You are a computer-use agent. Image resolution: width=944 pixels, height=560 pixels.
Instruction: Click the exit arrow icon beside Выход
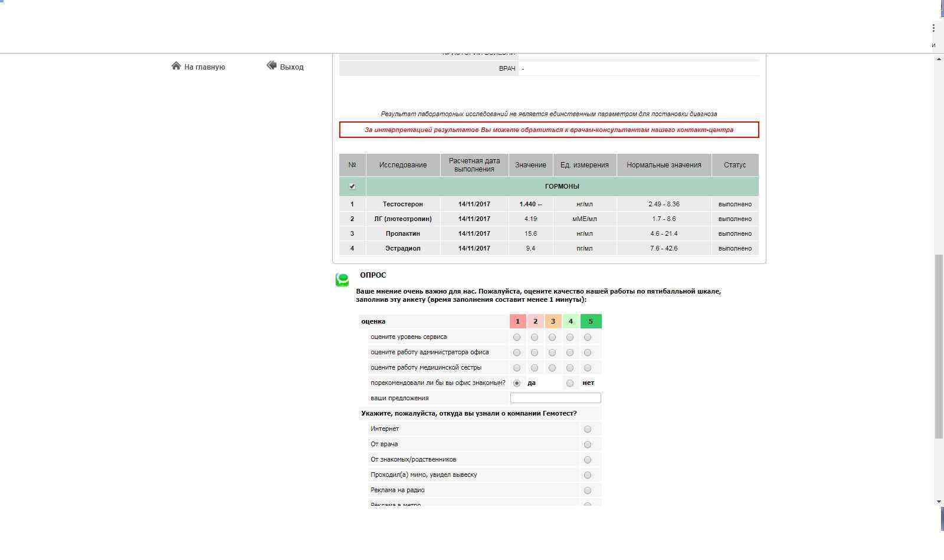[x=271, y=65]
